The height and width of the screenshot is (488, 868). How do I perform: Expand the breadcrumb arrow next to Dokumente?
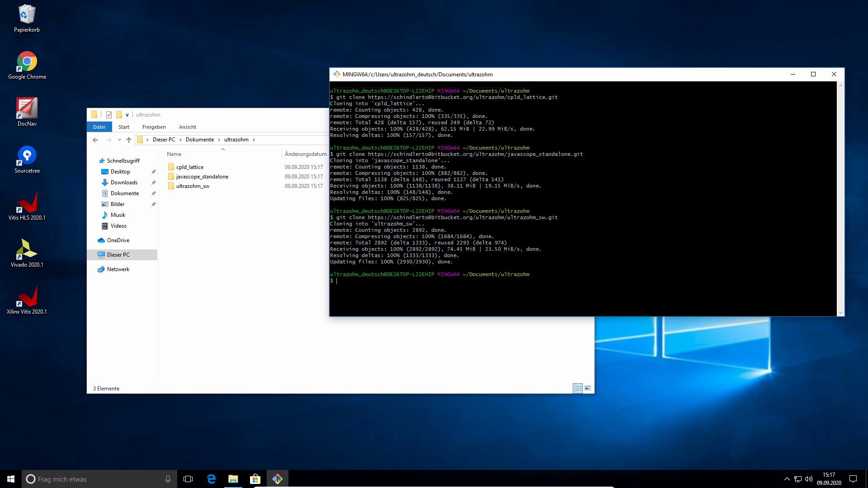click(x=219, y=140)
